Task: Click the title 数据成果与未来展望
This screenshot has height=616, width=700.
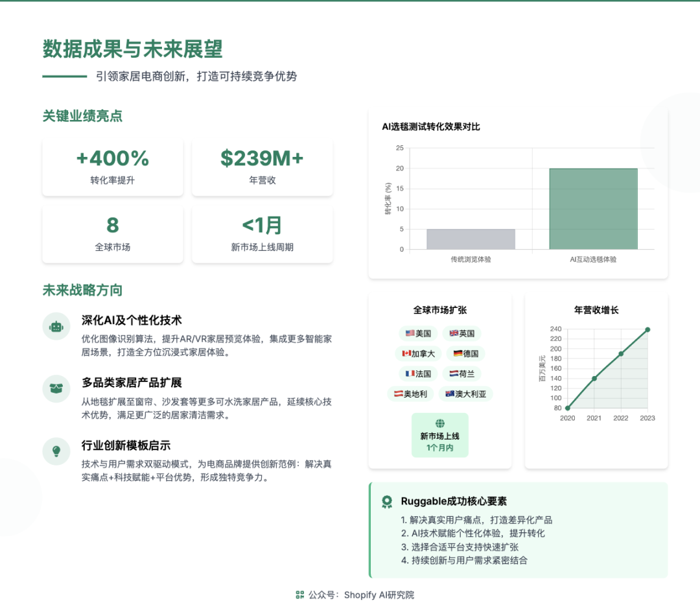Action: [133, 49]
